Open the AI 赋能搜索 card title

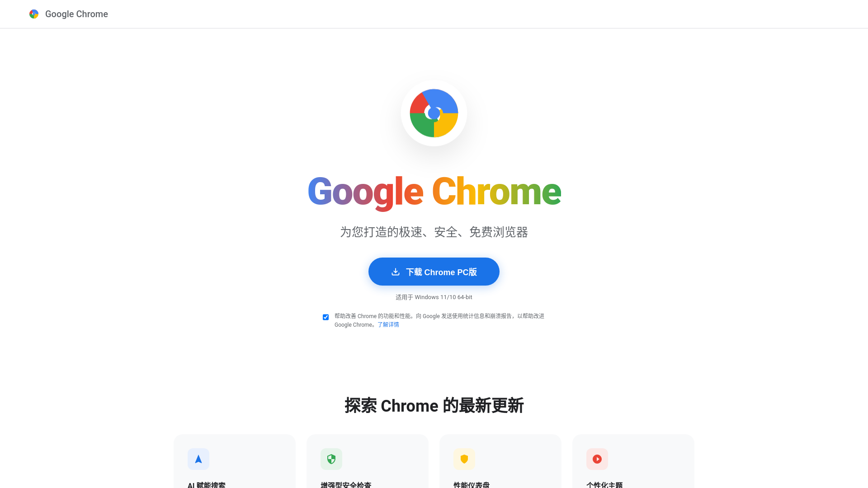(206, 485)
